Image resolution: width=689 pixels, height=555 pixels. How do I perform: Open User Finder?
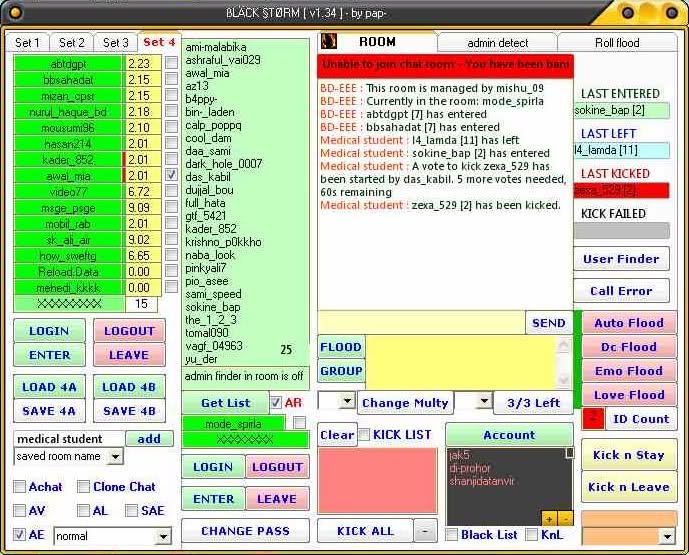tap(621, 259)
